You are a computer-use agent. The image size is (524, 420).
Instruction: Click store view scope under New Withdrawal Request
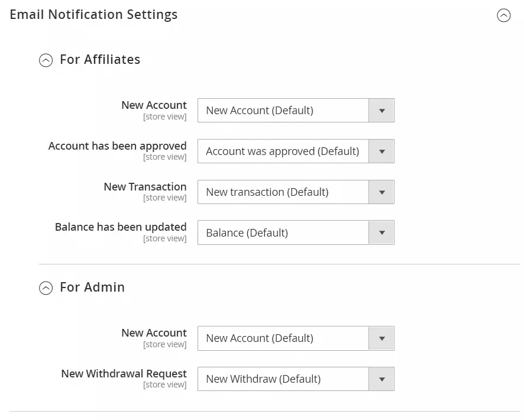coord(164,385)
